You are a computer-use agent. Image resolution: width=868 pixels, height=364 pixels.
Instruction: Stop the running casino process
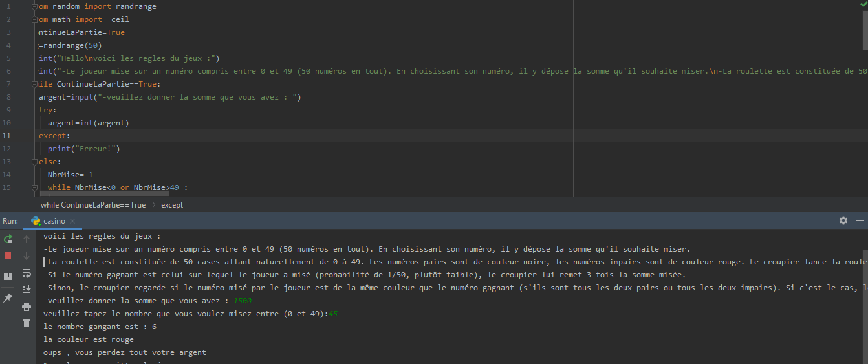point(8,255)
